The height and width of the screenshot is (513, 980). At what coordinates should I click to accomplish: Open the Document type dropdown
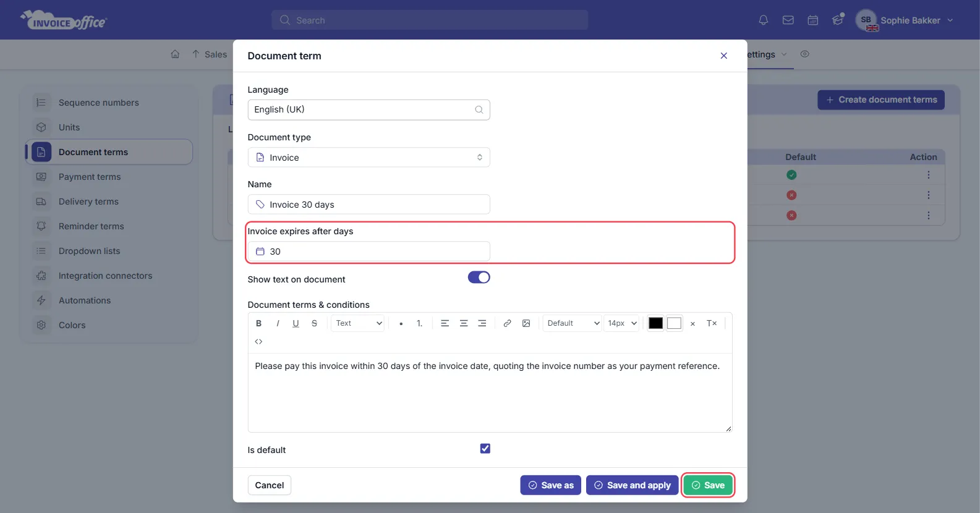pyautogui.click(x=369, y=158)
